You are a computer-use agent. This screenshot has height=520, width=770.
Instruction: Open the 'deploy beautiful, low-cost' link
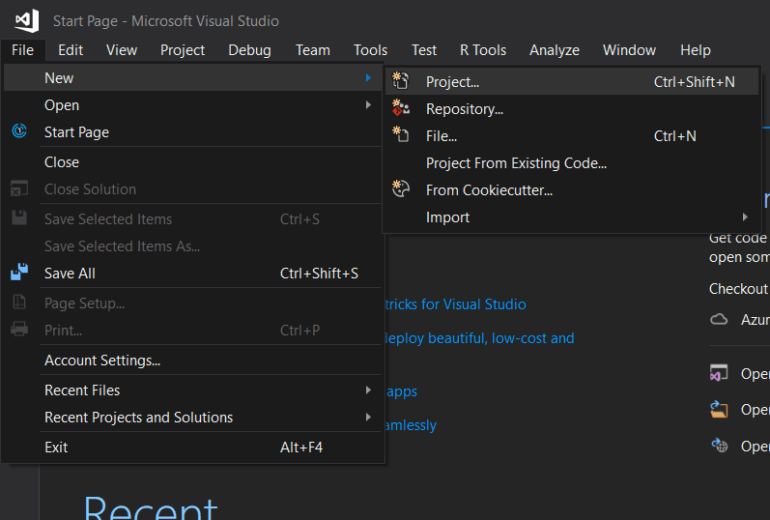pos(479,338)
